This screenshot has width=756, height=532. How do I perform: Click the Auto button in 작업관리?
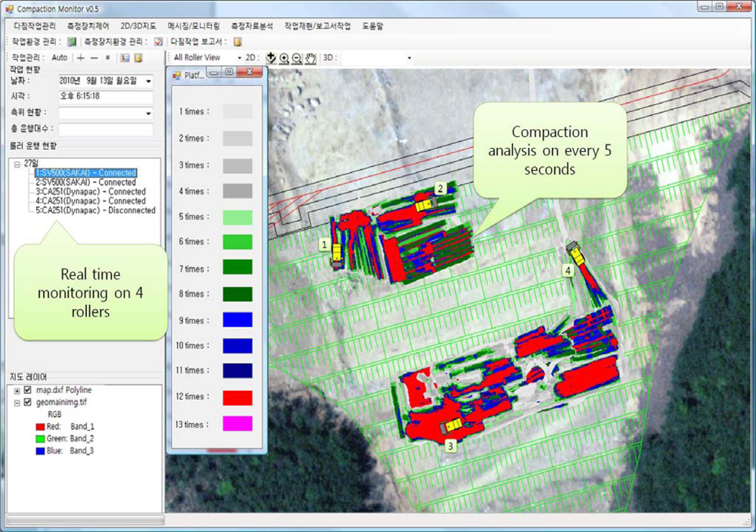(60, 57)
